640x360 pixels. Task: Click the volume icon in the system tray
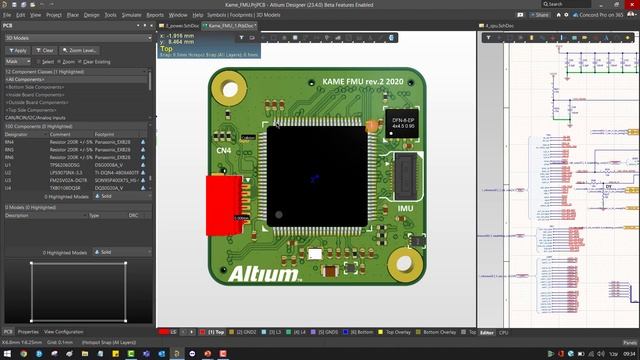pos(600,353)
